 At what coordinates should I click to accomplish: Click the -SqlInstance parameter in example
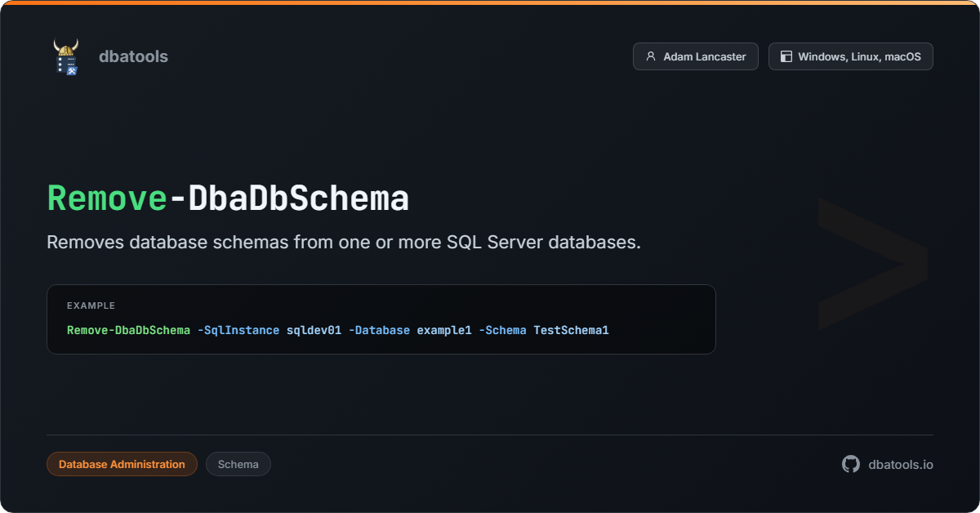[238, 330]
